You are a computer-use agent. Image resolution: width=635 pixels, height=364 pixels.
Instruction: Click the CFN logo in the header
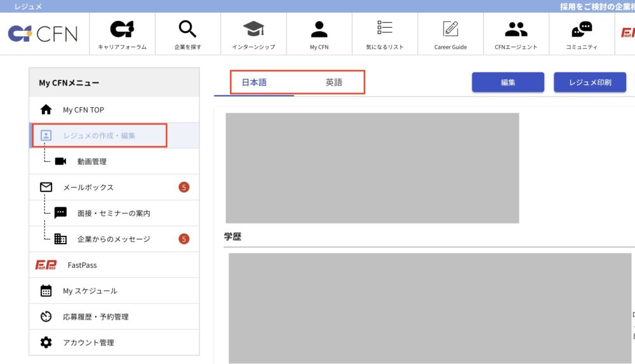tap(43, 33)
